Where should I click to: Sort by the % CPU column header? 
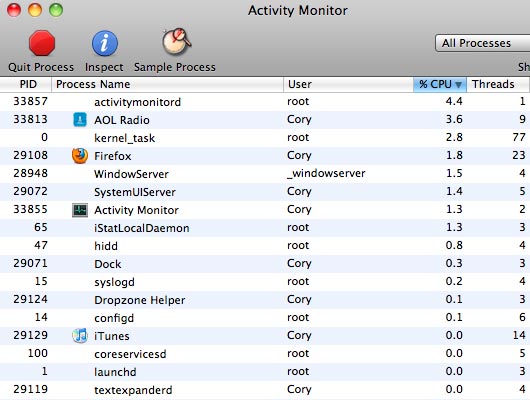440,84
